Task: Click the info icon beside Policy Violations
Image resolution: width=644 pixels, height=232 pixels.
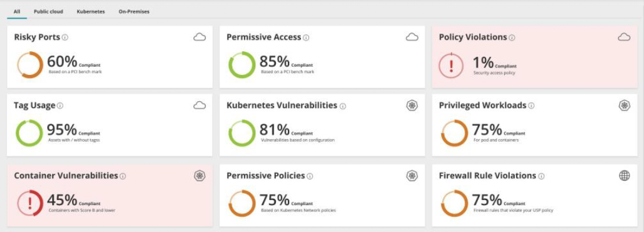Action: (x=512, y=37)
